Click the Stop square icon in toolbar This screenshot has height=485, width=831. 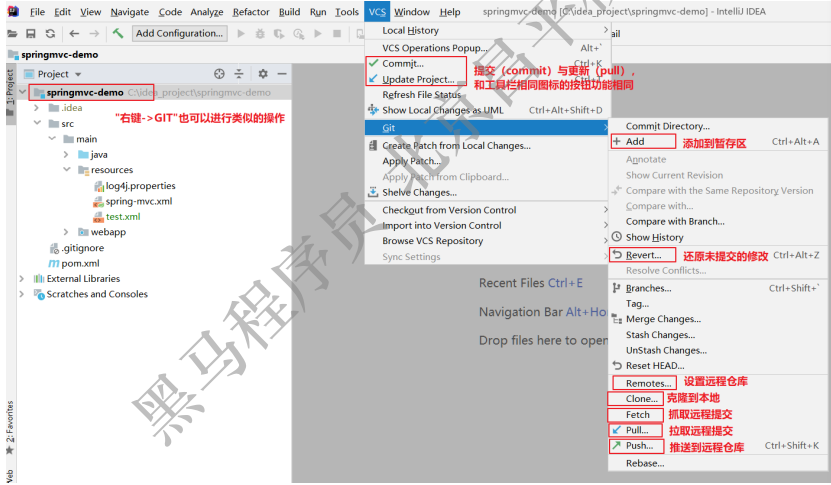pyautogui.click(x=337, y=34)
